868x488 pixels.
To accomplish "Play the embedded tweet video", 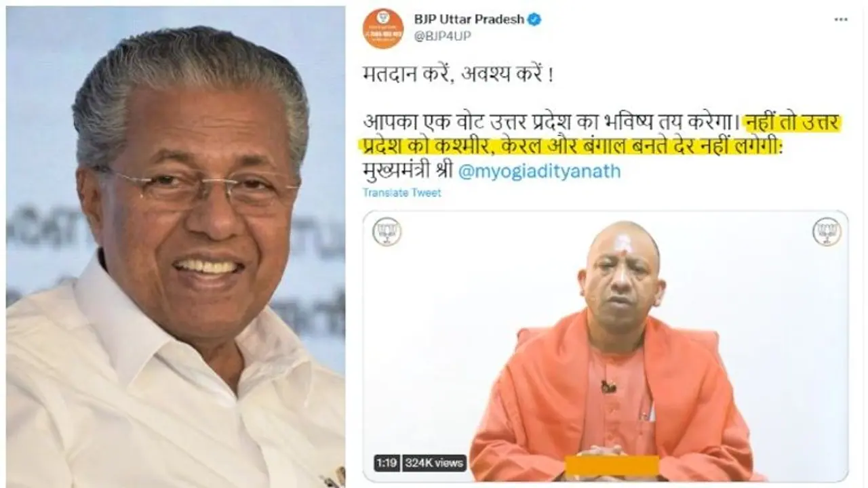I will click(605, 346).
